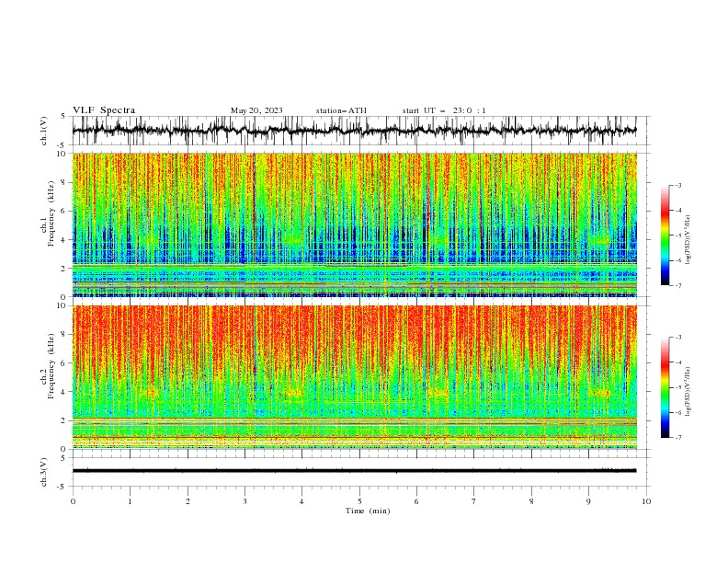Click the 'ch.3(V)' axis label
The width and height of the screenshot is (728, 563).
tap(44, 472)
